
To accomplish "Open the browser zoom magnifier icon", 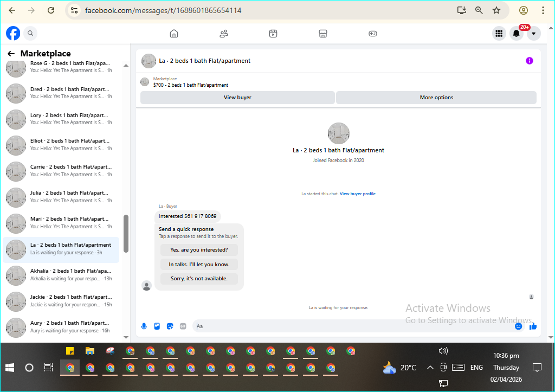I will [x=479, y=10].
